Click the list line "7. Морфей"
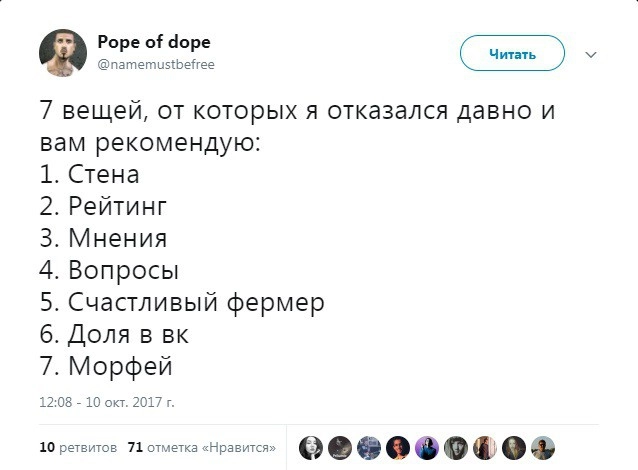 coord(106,366)
